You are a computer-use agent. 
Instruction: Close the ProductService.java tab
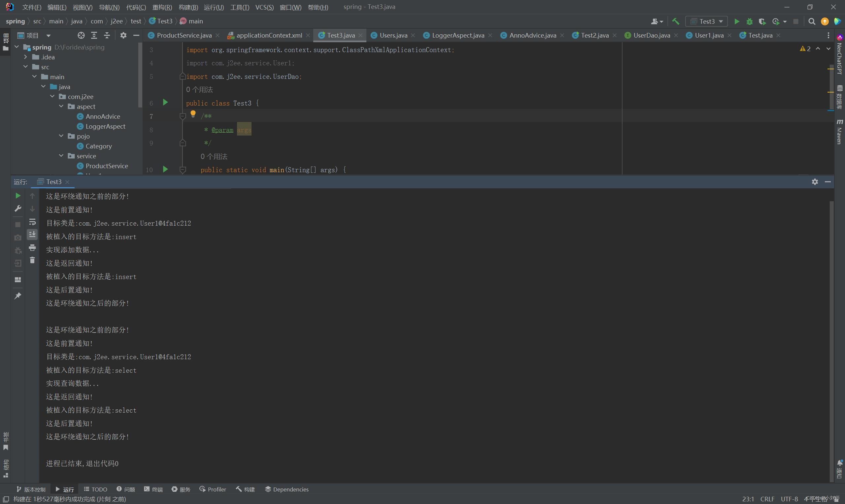tap(218, 35)
